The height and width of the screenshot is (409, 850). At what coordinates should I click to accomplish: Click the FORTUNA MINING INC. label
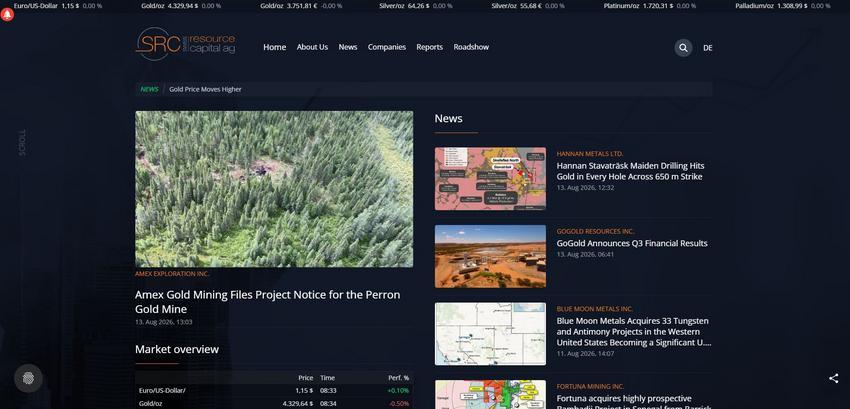click(x=590, y=387)
